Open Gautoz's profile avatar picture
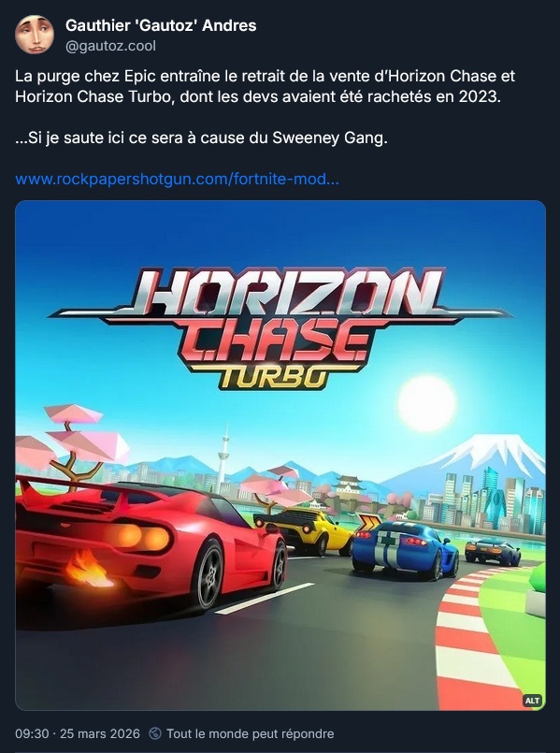This screenshot has height=753, width=560. coord(34,35)
